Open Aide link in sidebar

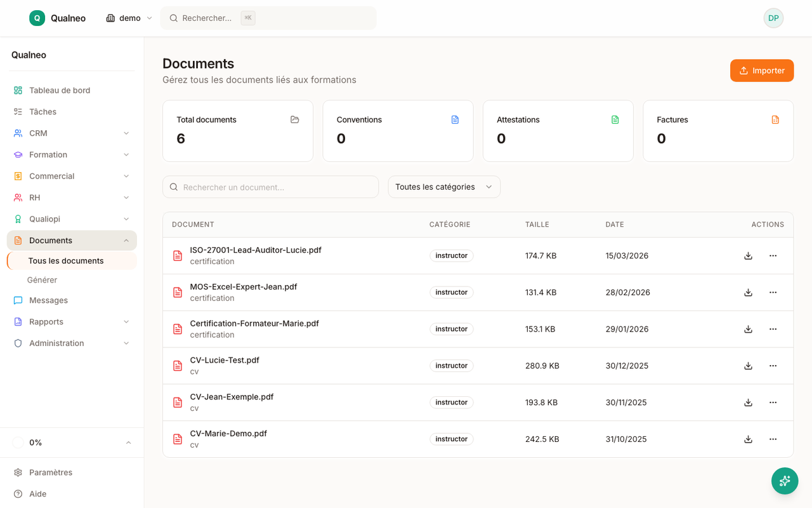(x=72, y=494)
